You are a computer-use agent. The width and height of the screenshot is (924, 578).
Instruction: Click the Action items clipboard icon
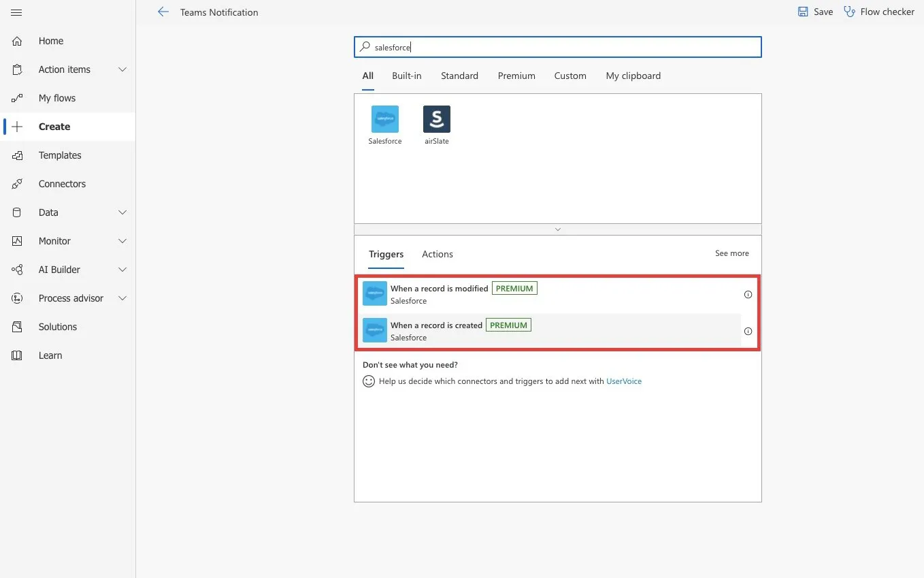point(17,69)
